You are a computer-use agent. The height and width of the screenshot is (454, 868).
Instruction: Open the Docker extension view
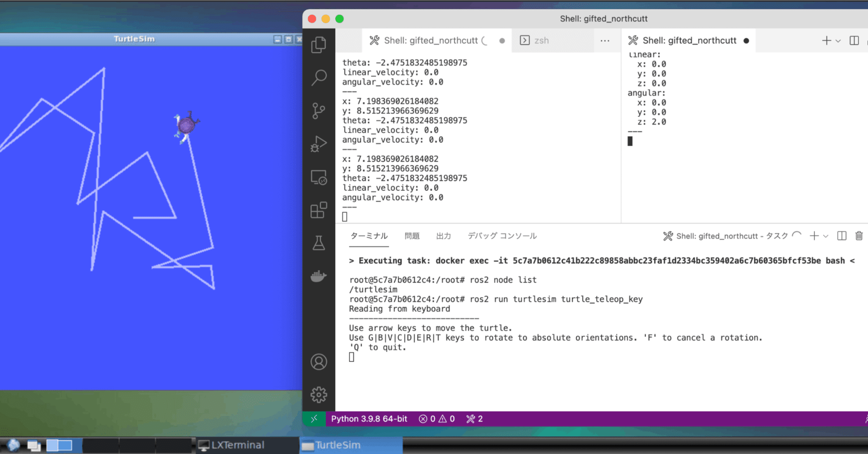pos(319,276)
